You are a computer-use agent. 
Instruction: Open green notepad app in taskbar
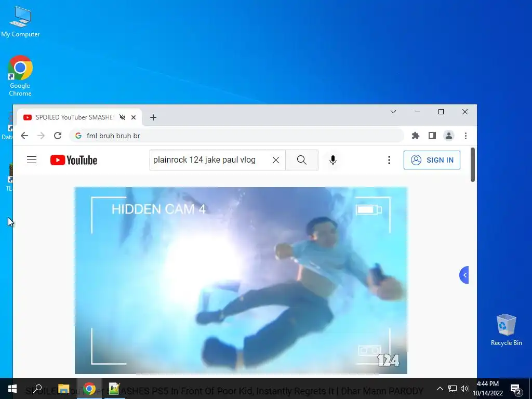[x=114, y=389]
